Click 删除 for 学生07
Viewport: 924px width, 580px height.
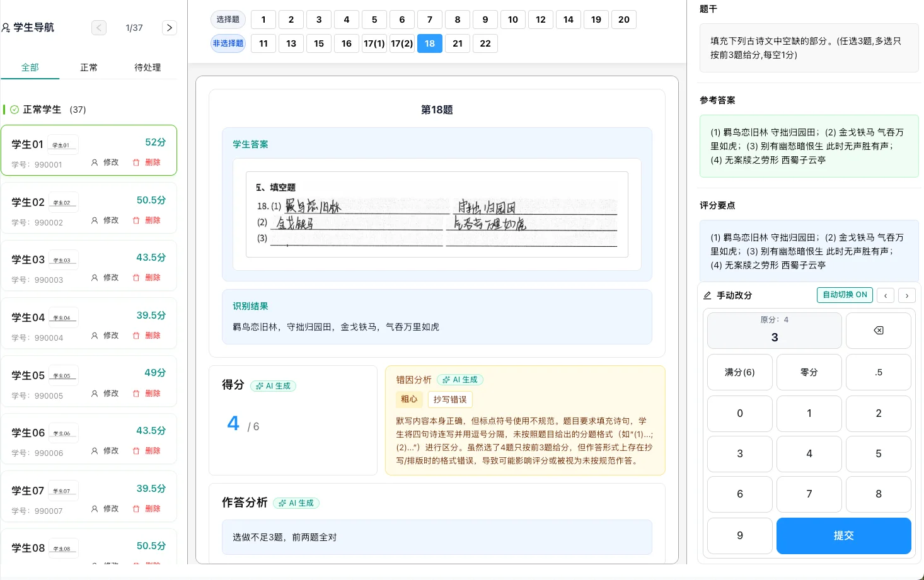[147, 509]
